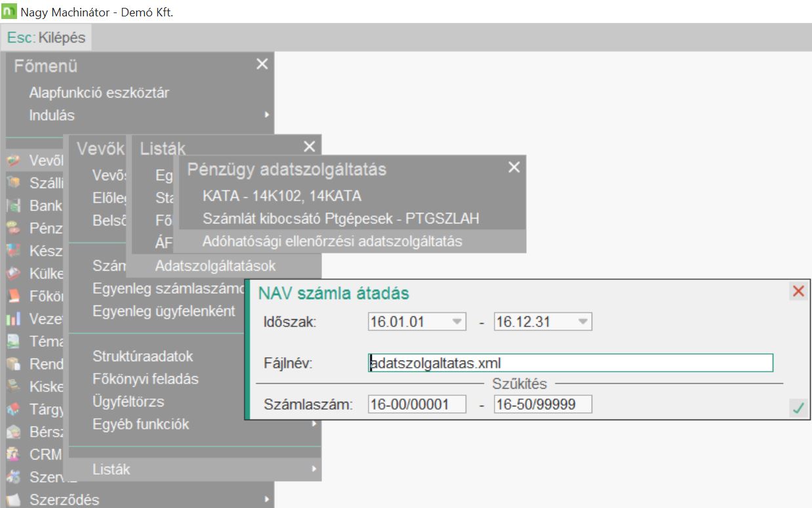Click the ending Számlaszám field 16-50/99999
Image resolution: width=812 pixels, height=508 pixels.
(x=543, y=404)
